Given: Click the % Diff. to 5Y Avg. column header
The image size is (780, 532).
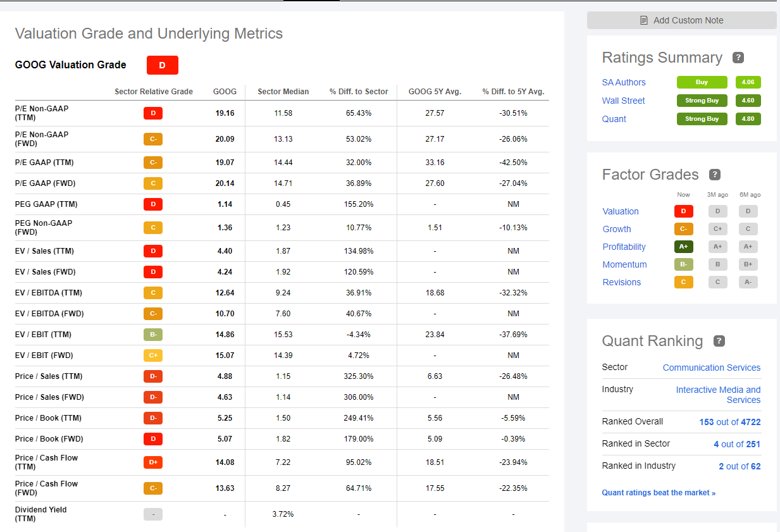Looking at the screenshot, I should coord(513,92).
